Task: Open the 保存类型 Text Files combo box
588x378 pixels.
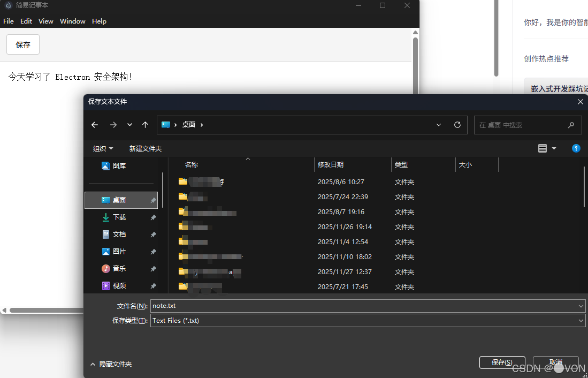Action: [368, 321]
